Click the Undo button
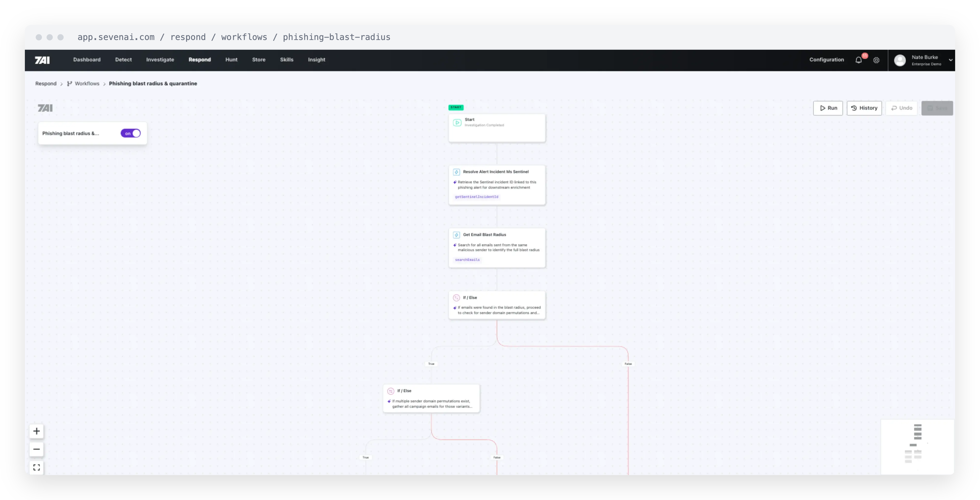 901,108
